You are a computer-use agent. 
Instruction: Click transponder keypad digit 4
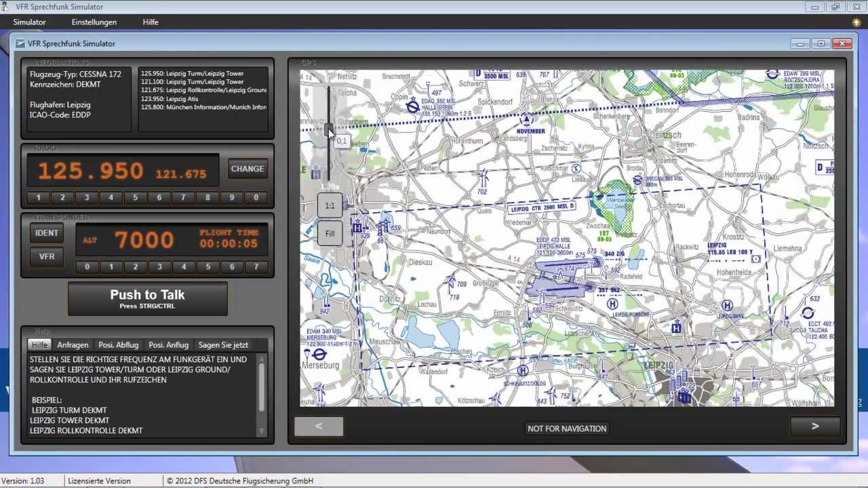183,267
